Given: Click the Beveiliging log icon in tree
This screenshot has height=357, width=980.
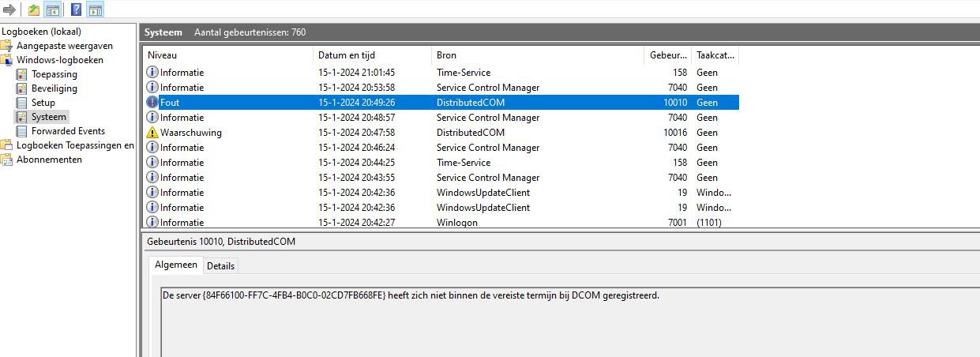Looking at the screenshot, I should (x=22, y=88).
